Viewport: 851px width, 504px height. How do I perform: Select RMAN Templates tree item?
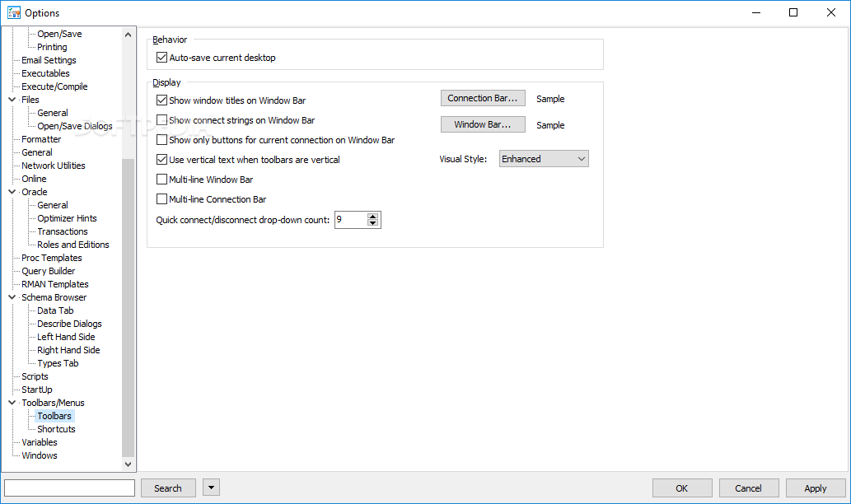55,284
